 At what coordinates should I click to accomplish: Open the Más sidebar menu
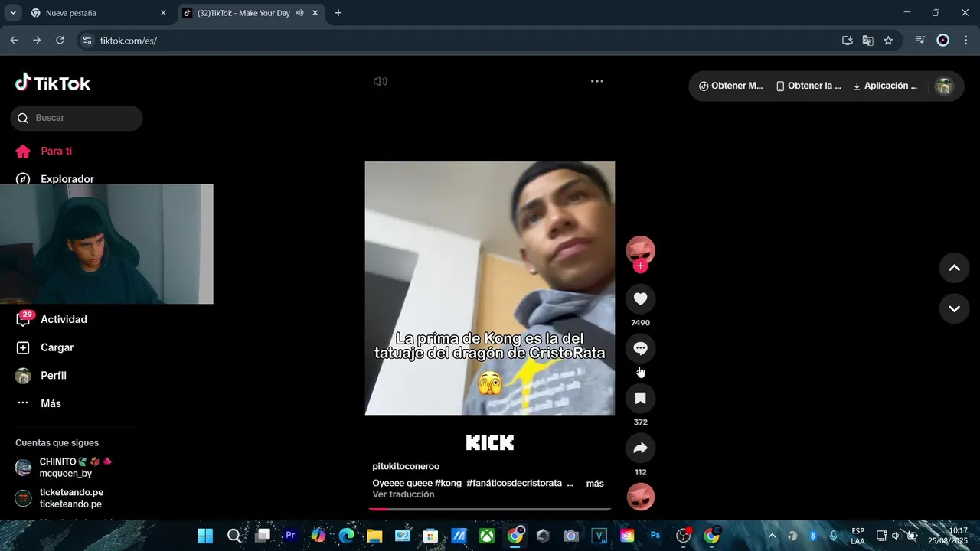tap(38, 403)
